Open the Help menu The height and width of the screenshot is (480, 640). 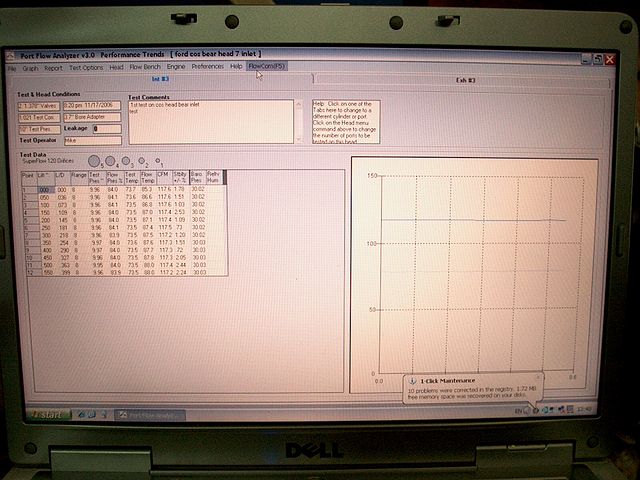(236, 66)
